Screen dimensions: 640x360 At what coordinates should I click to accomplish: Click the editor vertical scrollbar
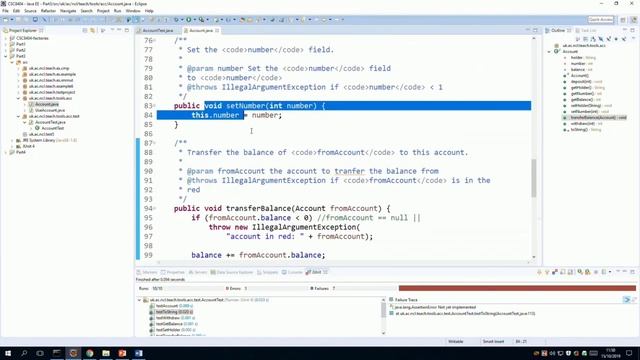[x=533, y=178]
